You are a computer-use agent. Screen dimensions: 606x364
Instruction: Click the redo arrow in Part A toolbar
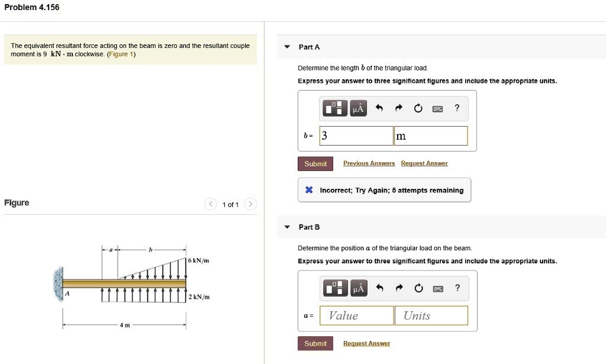(x=398, y=108)
